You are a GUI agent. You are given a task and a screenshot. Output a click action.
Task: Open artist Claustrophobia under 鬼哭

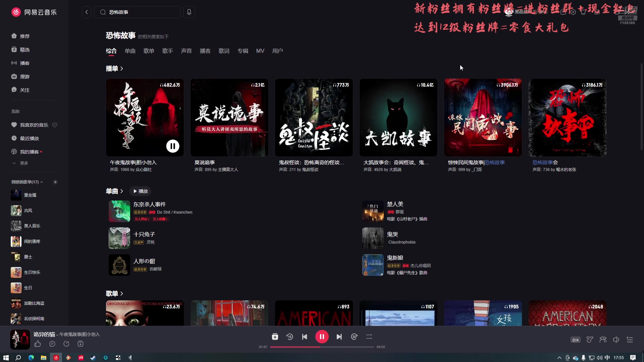point(402,242)
